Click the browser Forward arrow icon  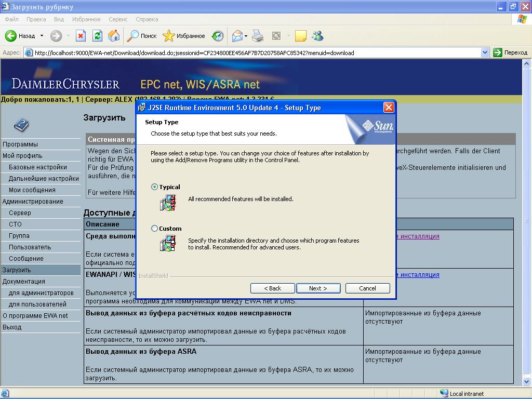56,36
